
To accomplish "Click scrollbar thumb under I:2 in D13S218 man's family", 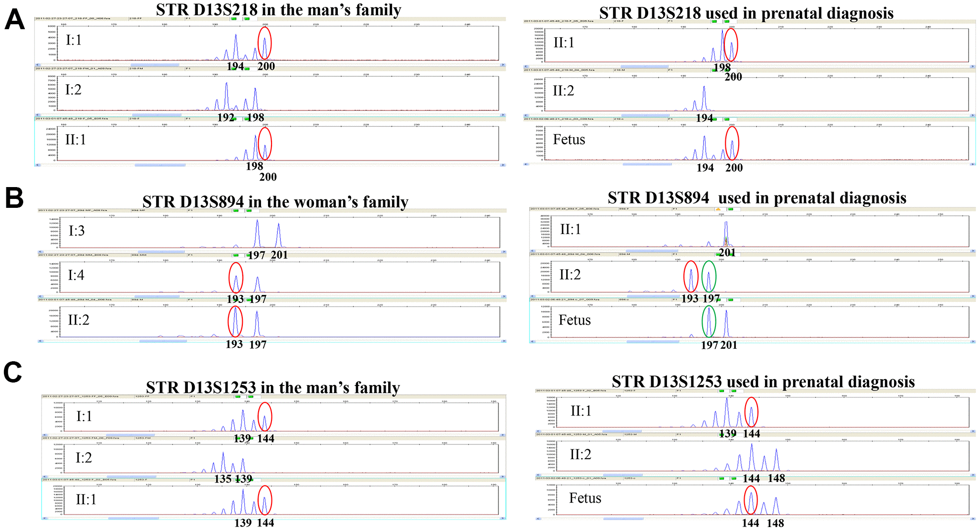I will [156, 115].
